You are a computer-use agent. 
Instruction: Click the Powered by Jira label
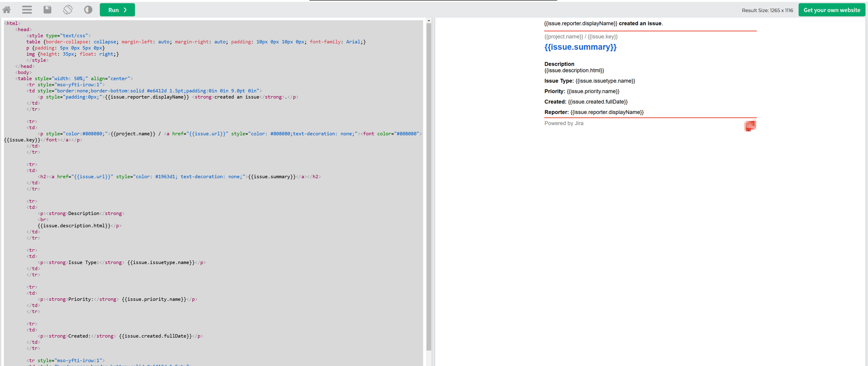563,123
